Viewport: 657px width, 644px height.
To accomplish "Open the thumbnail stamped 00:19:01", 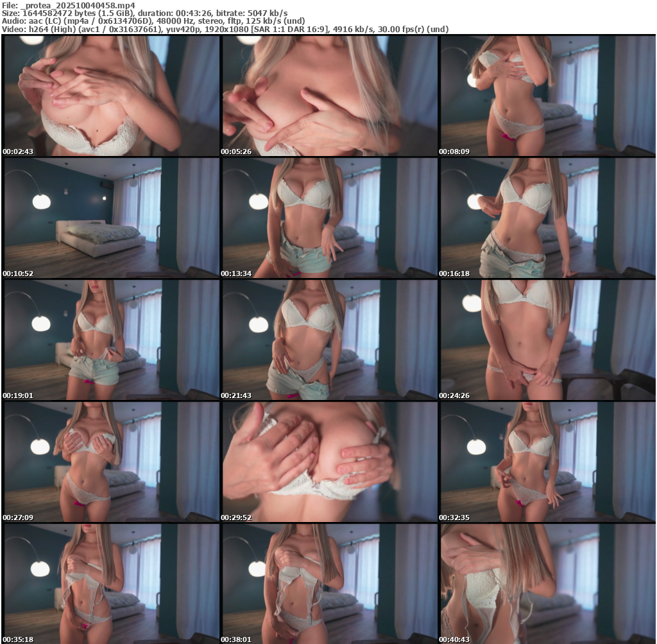I will pos(110,340).
